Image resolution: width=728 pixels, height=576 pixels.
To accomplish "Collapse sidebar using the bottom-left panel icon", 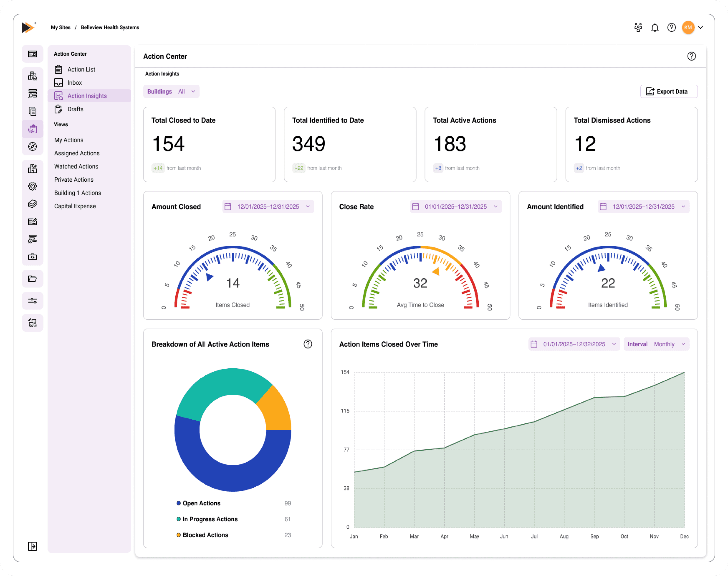I will point(32,546).
